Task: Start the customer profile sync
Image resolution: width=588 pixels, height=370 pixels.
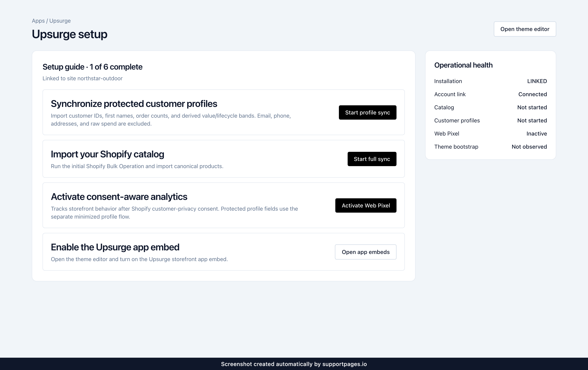Action: pyautogui.click(x=367, y=113)
